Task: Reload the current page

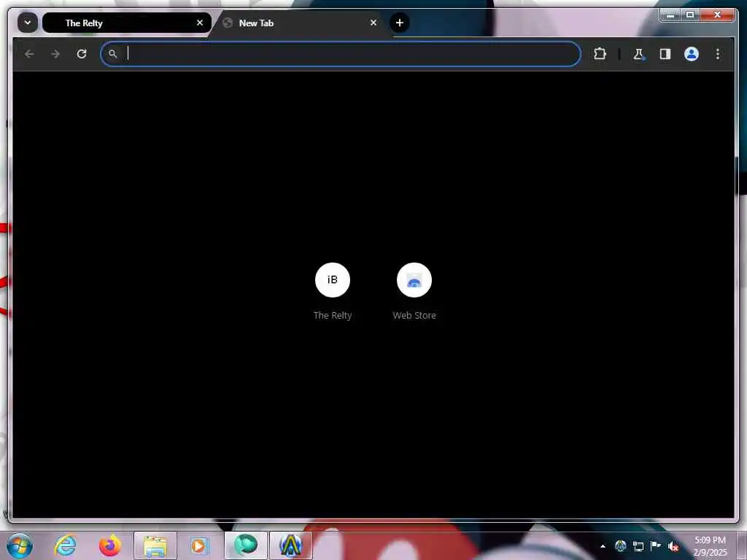Action: click(x=82, y=54)
